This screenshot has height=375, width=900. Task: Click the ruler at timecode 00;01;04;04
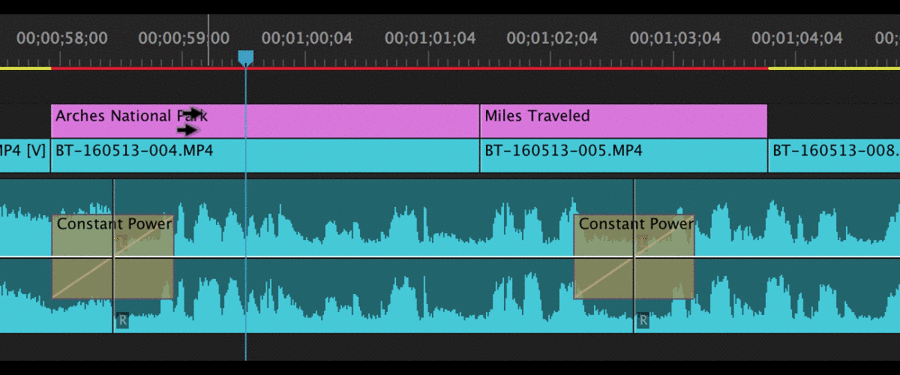pos(797,38)
